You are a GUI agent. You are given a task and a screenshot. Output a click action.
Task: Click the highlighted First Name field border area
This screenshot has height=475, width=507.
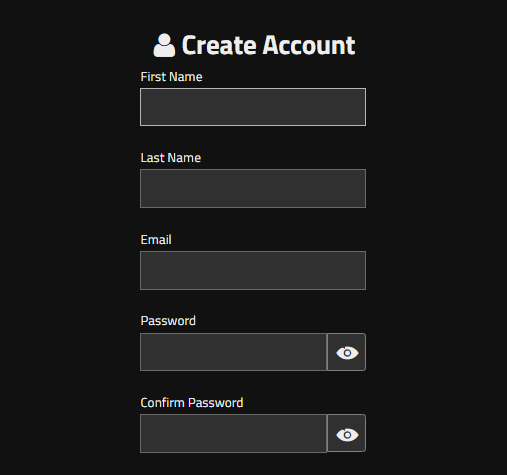tap(253, 107)
